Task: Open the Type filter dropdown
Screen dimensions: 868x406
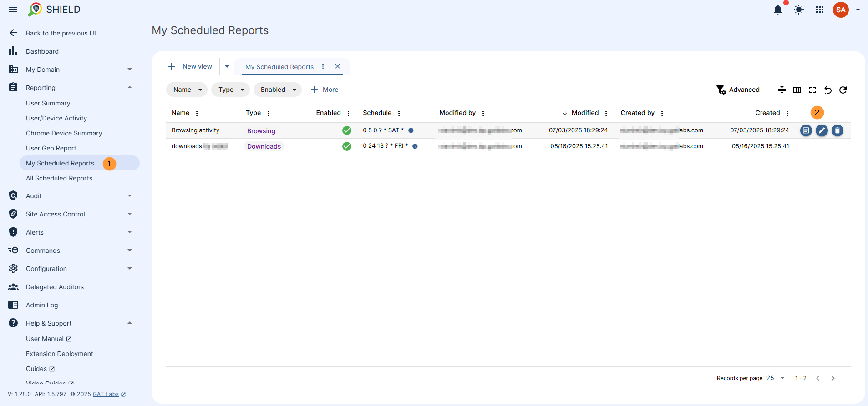Action: tap(230, 90)
